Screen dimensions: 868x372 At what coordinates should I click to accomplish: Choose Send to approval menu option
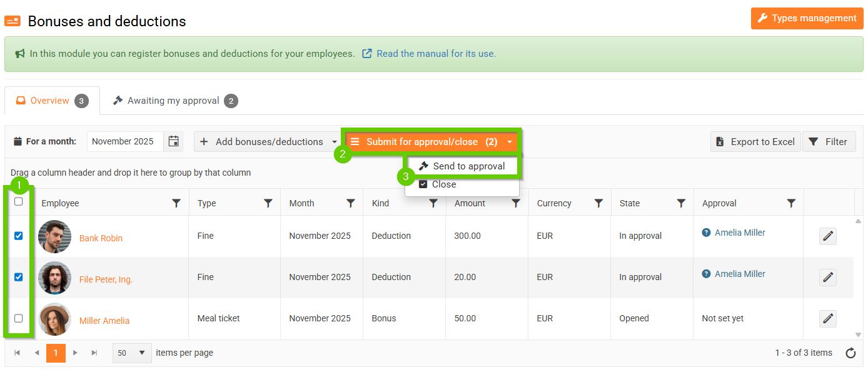pyautogui.click(x=462, y=166)
